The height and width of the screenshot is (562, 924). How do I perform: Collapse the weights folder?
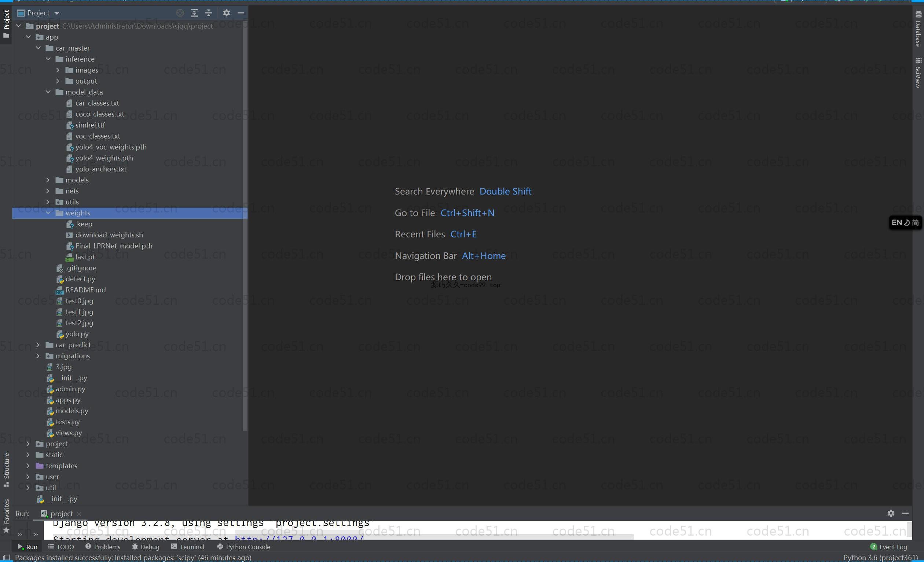48,213
